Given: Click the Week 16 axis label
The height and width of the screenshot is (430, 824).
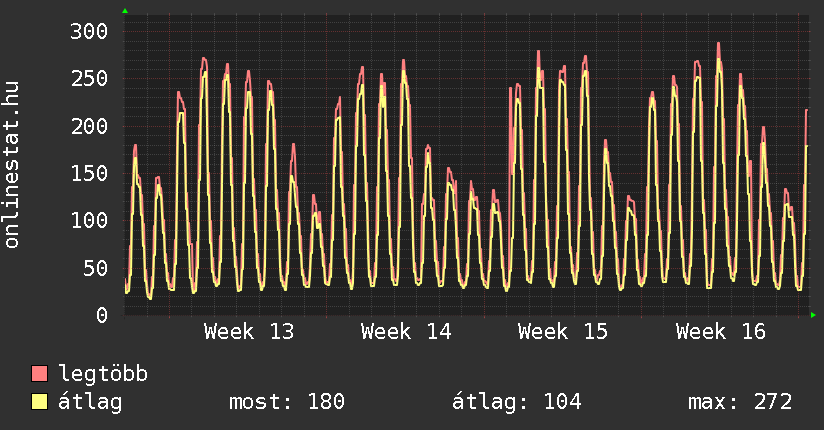Looking at the screenshot, I should point(720,331).
